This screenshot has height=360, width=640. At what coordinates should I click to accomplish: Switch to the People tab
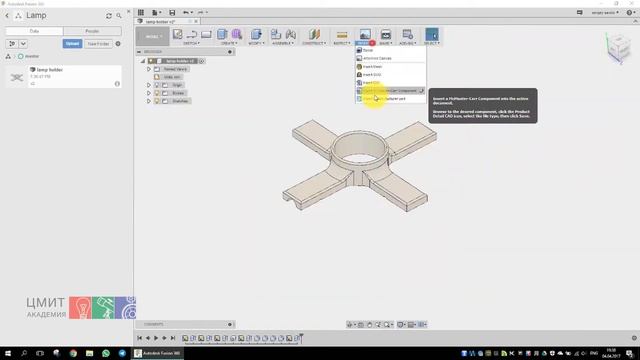(92, 31)
